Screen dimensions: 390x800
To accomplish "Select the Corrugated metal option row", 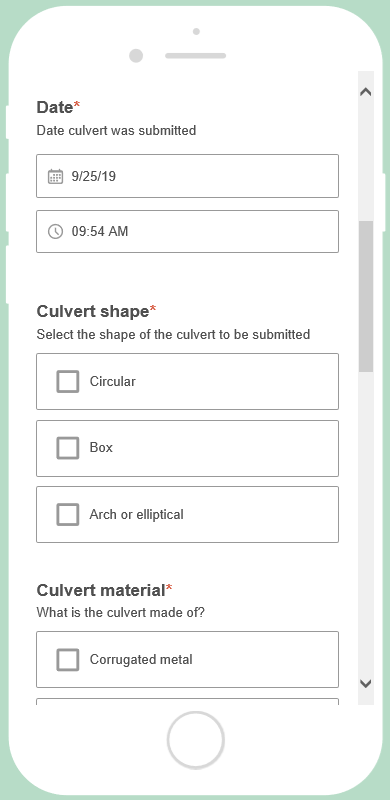I will (187, 660).
